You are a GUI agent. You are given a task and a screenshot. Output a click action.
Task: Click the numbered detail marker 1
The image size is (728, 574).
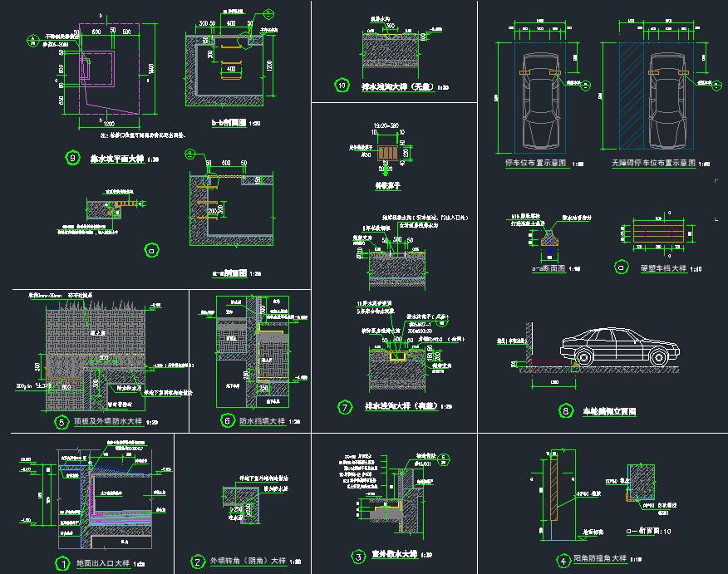click(x=61, y=563)
